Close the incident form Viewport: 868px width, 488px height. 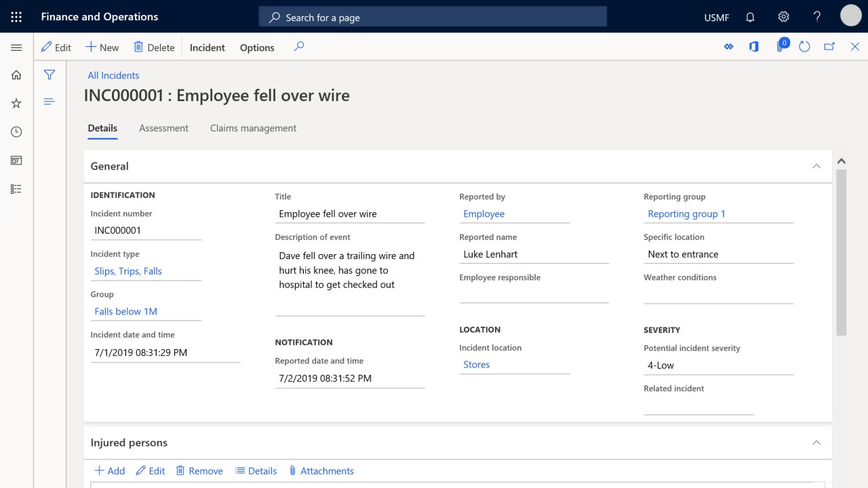tap(855, 47)
